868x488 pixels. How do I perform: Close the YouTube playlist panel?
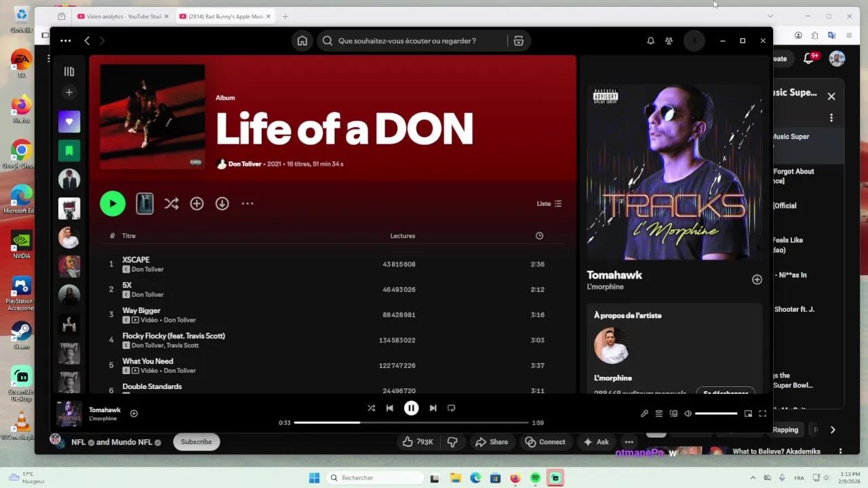(831, 96)
